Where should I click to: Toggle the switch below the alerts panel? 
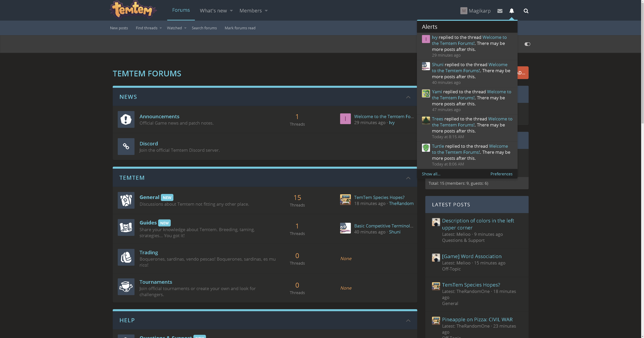[x=527, y=44]
